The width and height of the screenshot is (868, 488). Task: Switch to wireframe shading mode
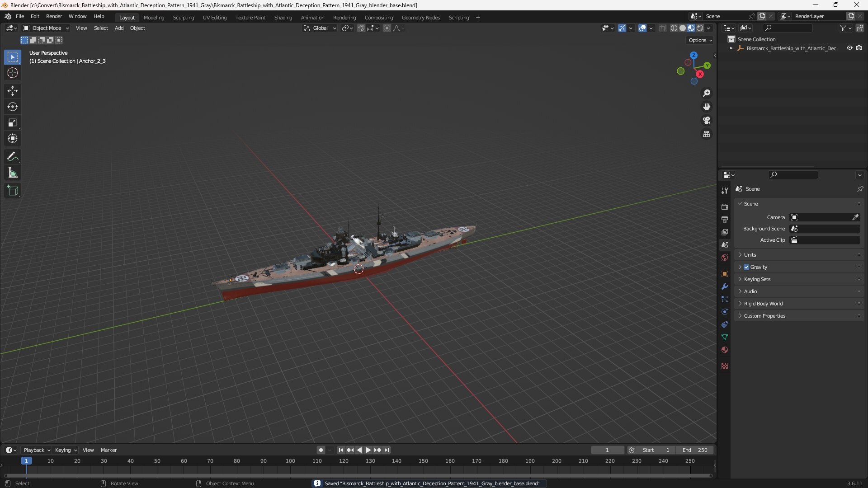click(674, 28)
